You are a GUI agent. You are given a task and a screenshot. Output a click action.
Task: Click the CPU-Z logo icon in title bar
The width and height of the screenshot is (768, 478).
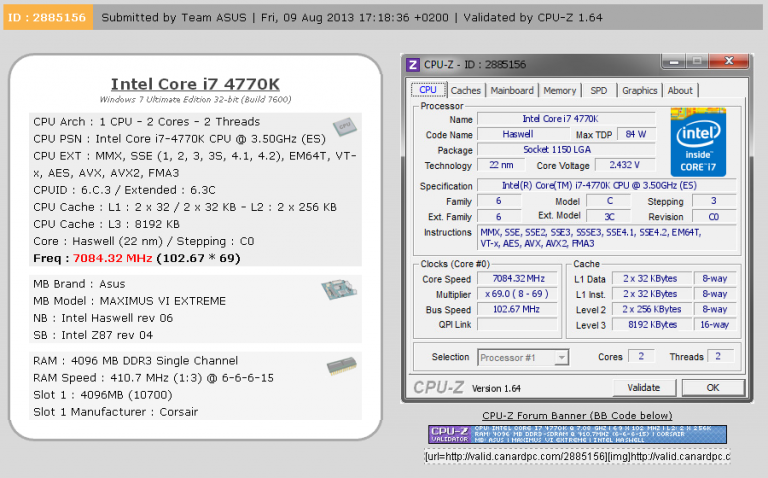pos(413,65)
